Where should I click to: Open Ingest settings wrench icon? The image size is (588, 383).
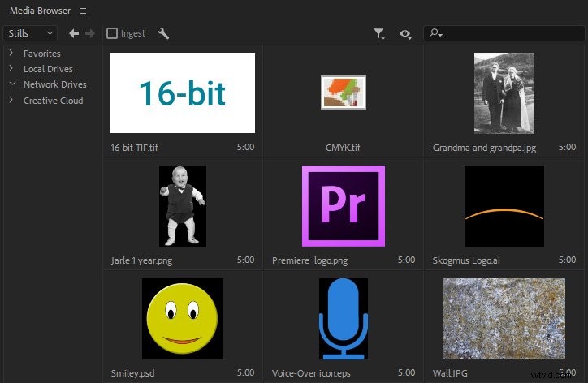click(x=163, y=33)
